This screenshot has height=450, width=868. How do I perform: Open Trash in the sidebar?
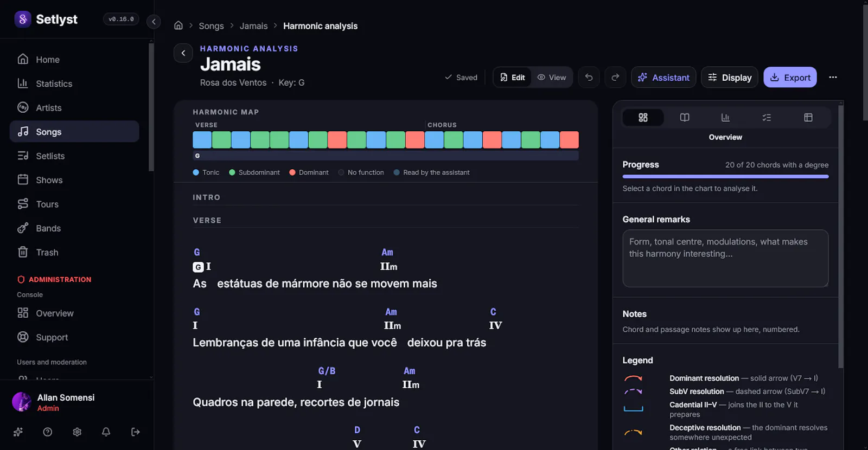point(74,253)
